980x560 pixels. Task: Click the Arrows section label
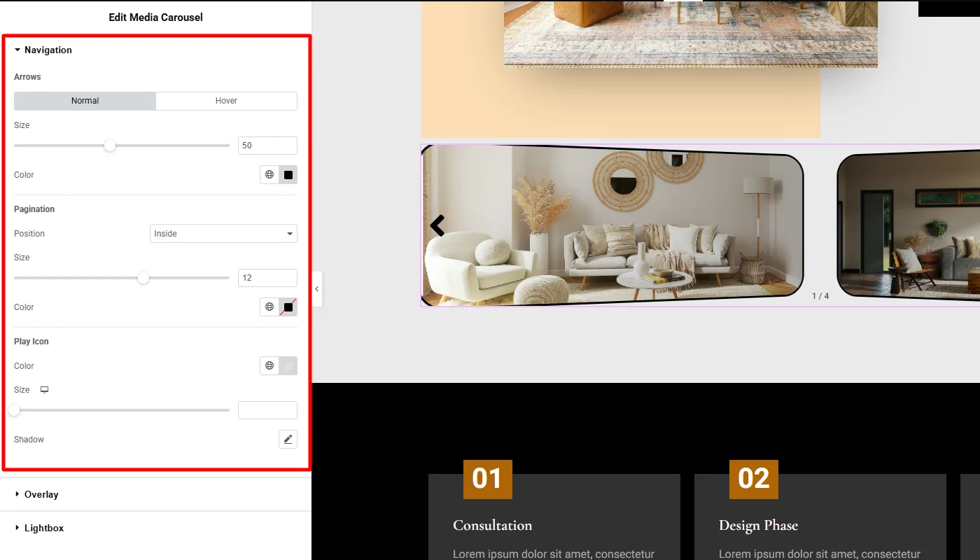point(27,77)
